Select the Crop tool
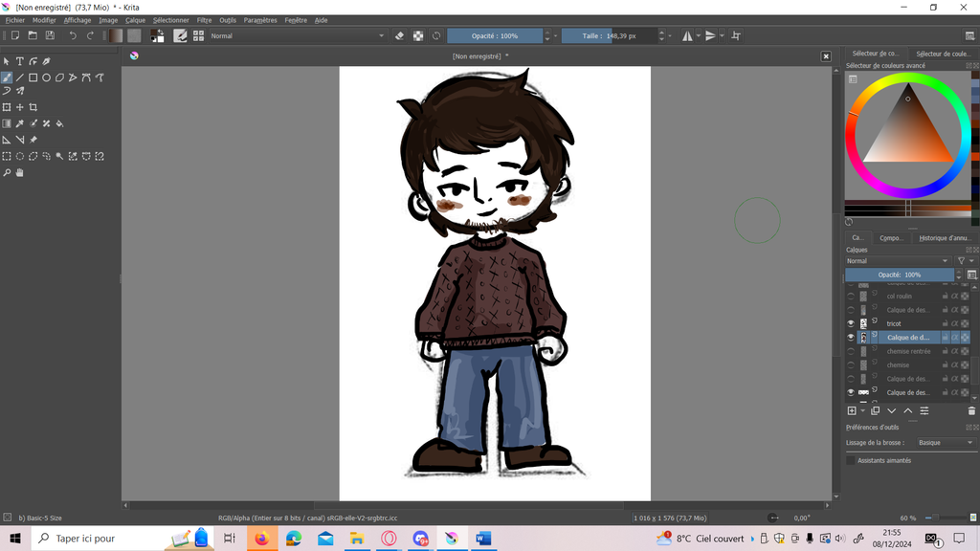 click(33, 107)
